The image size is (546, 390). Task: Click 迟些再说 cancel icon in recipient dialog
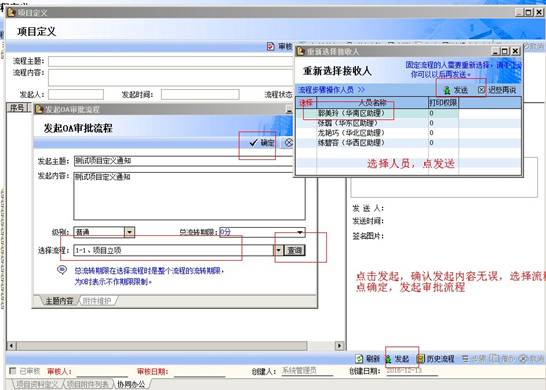(x=481, y=90)
